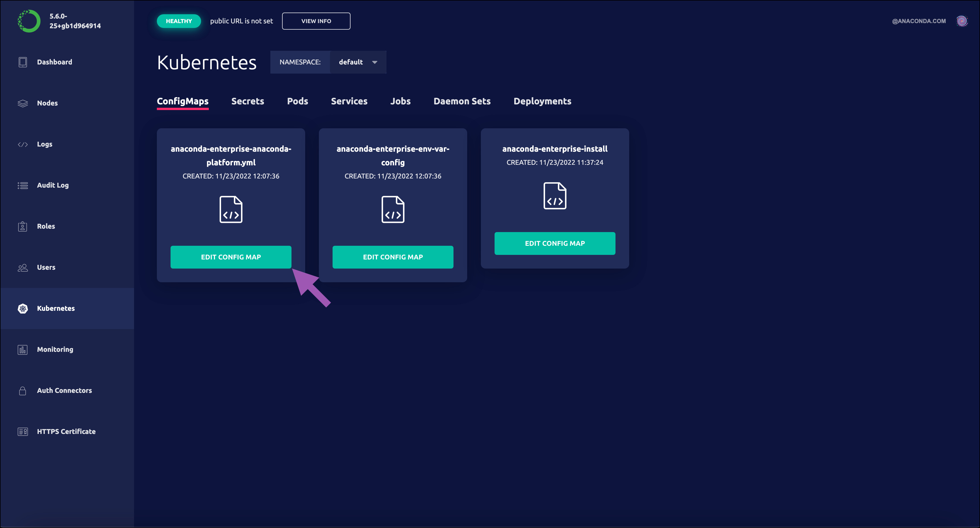Viewport: 980px width, 528px height.
Task: Open Nodes via its layers icon
Action: [x=23, y=103]
